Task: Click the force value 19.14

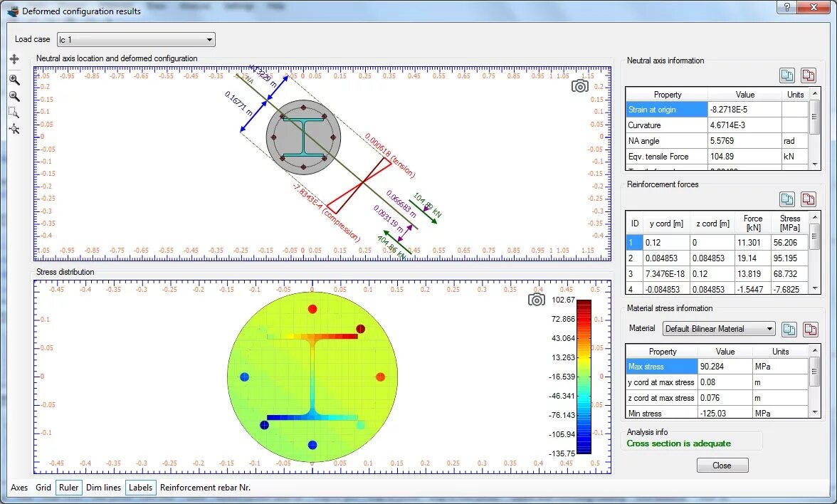Action: (747, 258)
